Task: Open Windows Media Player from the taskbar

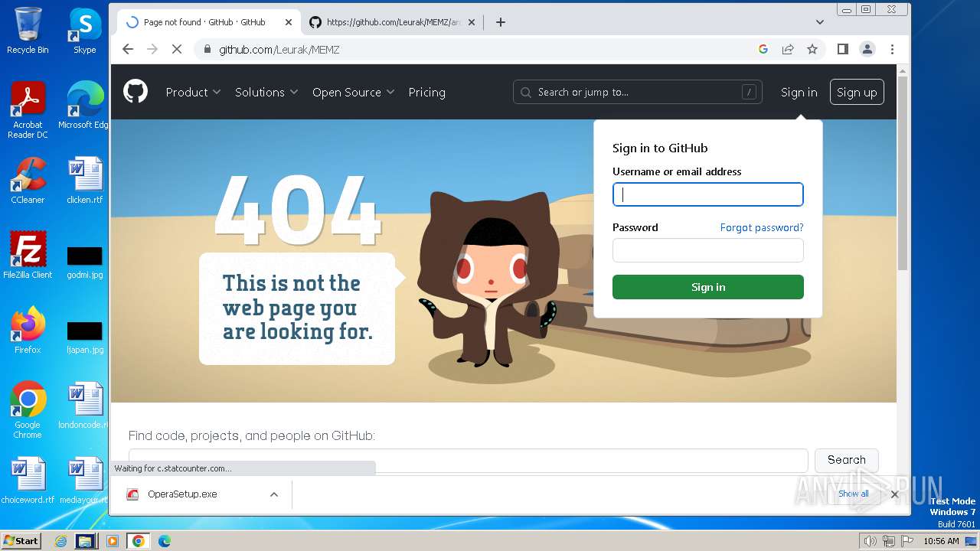Action: [x=113, y=541]
